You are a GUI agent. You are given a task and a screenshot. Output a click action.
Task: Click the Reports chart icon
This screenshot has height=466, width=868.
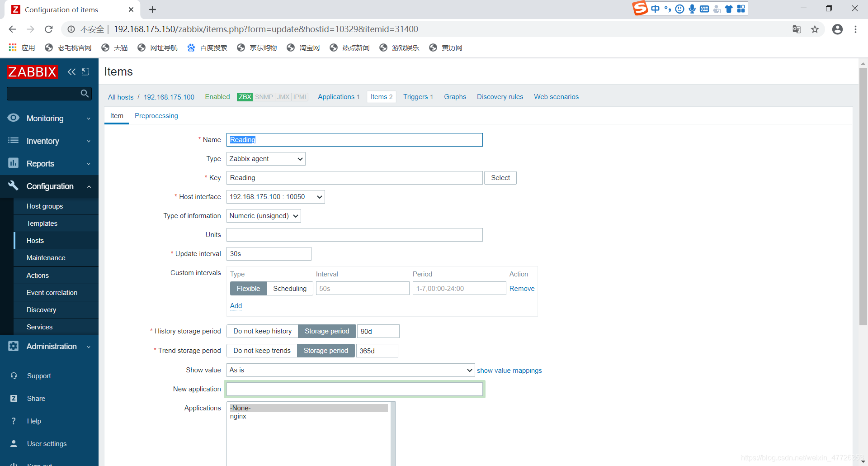coord(14,163)
